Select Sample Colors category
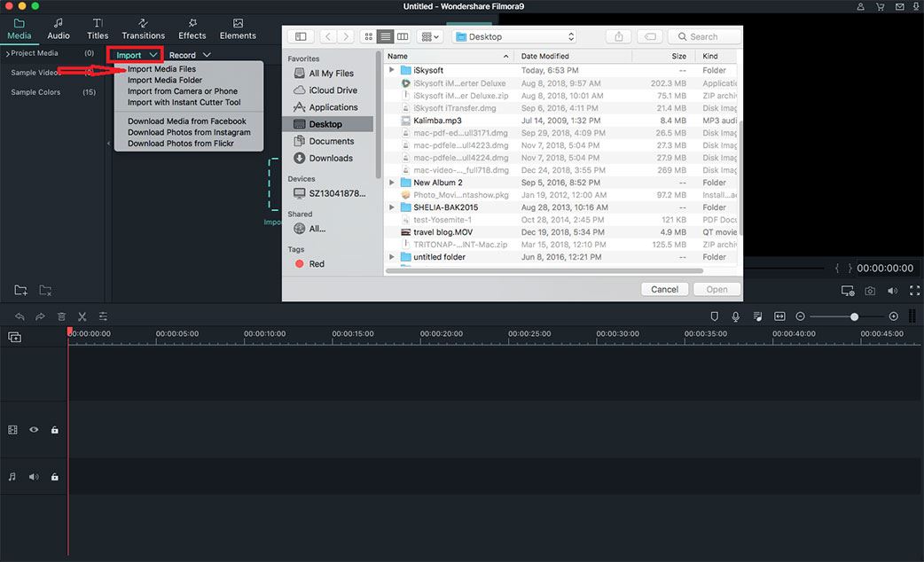Image resolution: width=924 pixels, height=562 pixels. (x=36, y=92)
